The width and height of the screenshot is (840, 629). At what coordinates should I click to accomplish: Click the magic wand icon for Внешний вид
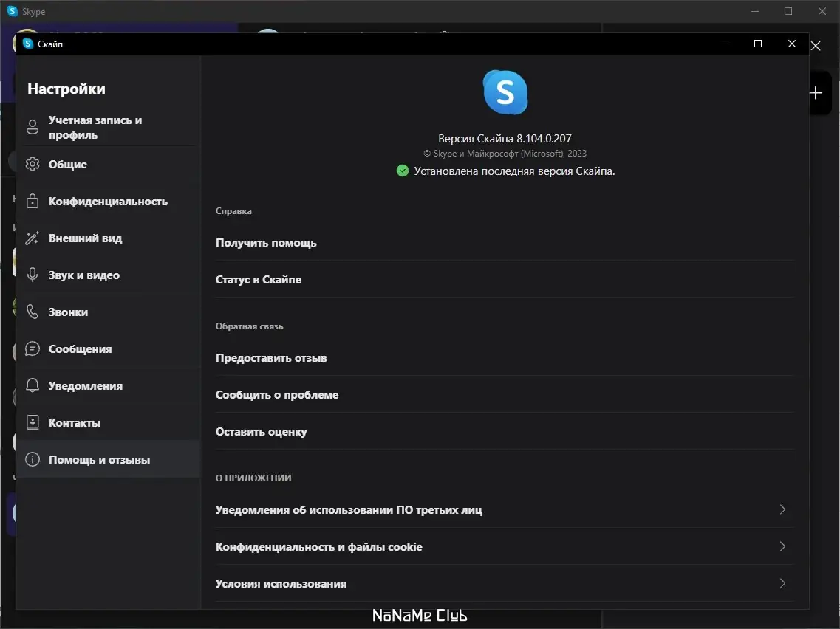pyautogui.click(x=33, y=238)
